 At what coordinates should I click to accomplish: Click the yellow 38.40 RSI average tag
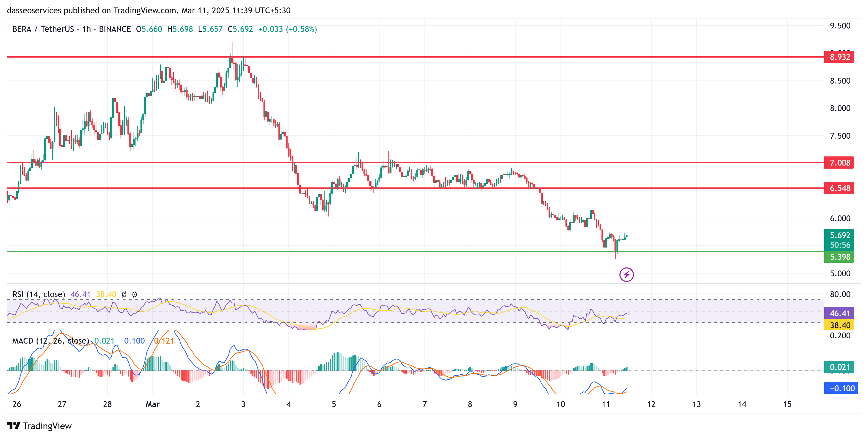[839, 325]
